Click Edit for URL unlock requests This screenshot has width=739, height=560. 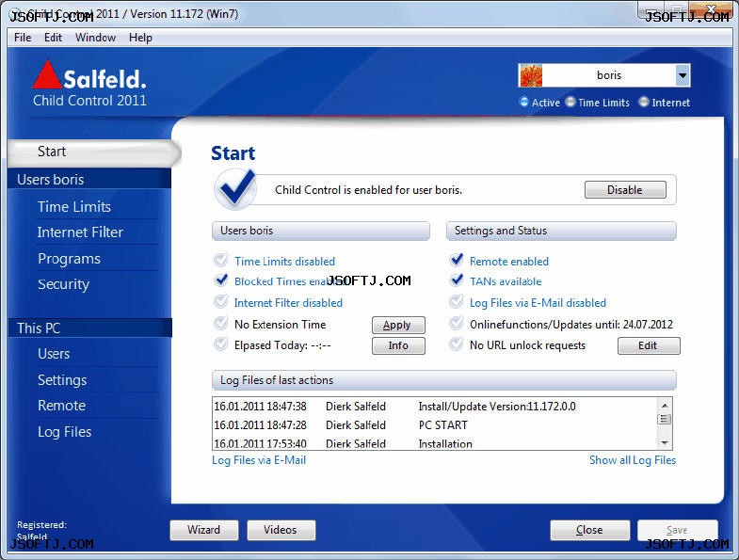coord(649,345)
